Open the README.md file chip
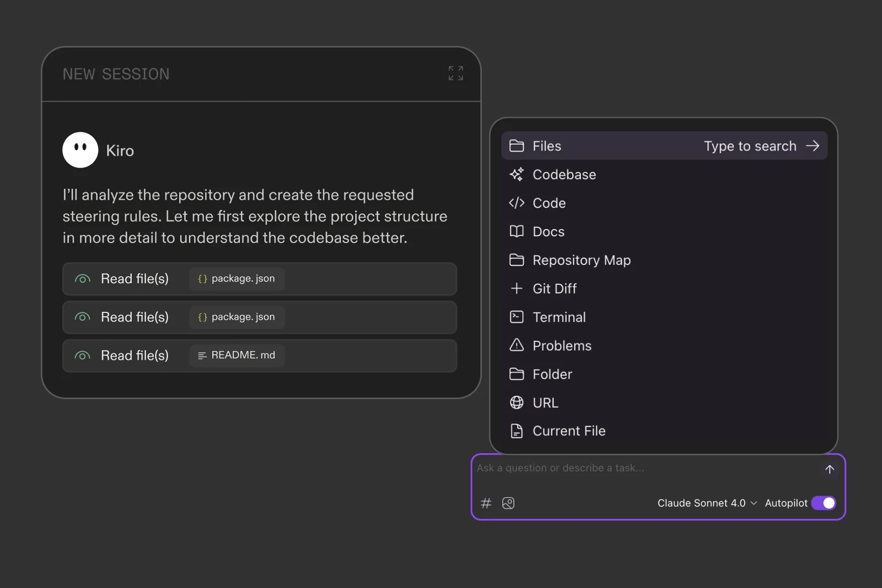 [237, 355]
